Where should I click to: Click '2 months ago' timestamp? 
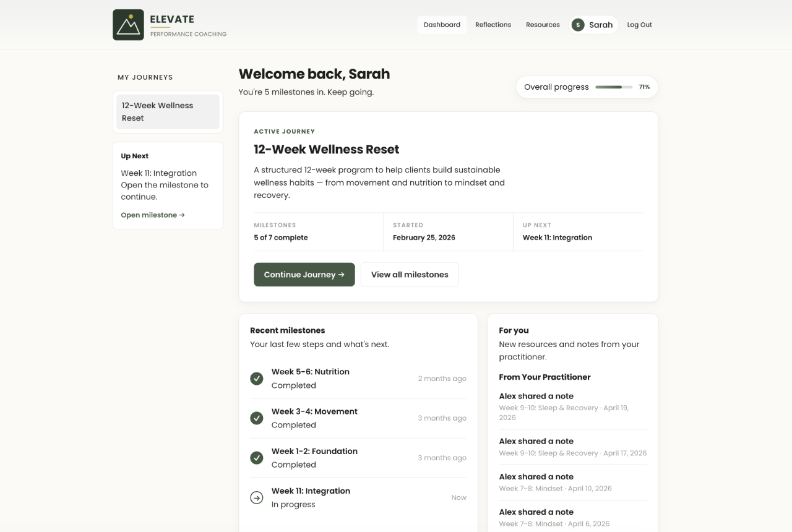(442, 379)
